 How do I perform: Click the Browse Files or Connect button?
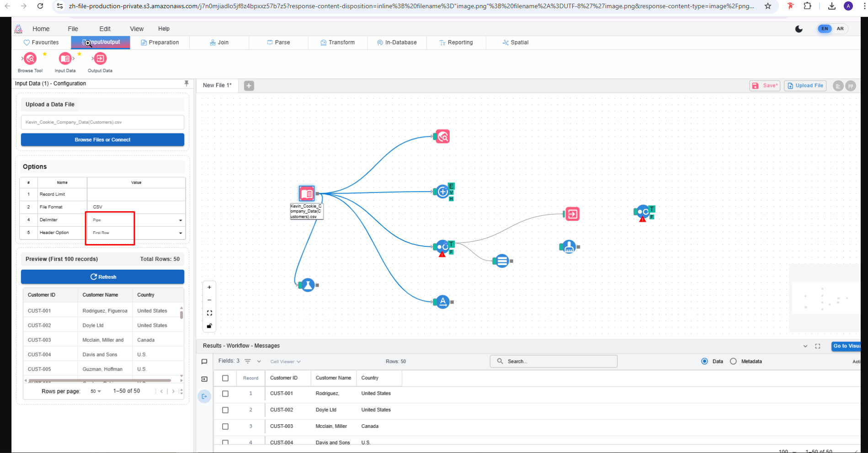click(x=102, y=140)
